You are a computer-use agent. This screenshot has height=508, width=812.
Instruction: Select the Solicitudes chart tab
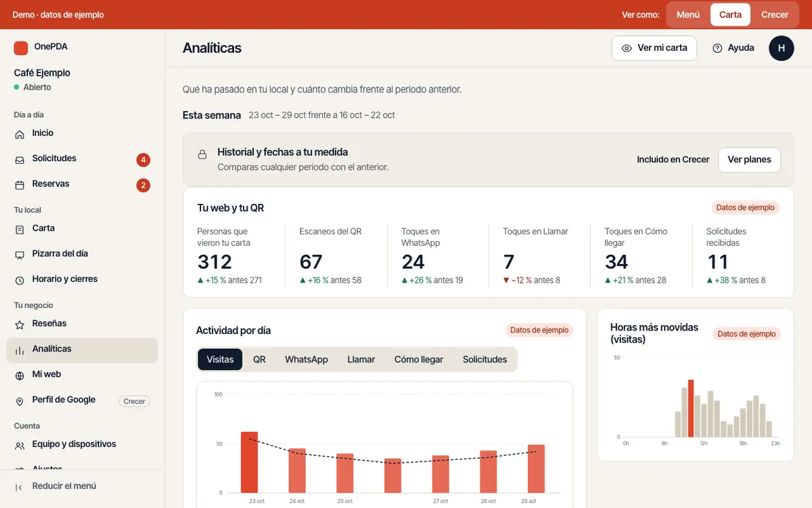485,360
